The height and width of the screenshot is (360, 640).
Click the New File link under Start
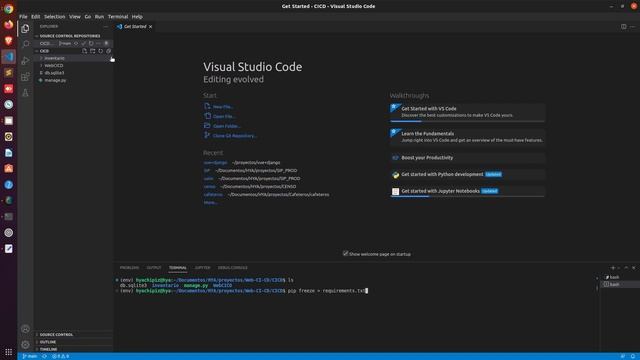tap(223, 107)
